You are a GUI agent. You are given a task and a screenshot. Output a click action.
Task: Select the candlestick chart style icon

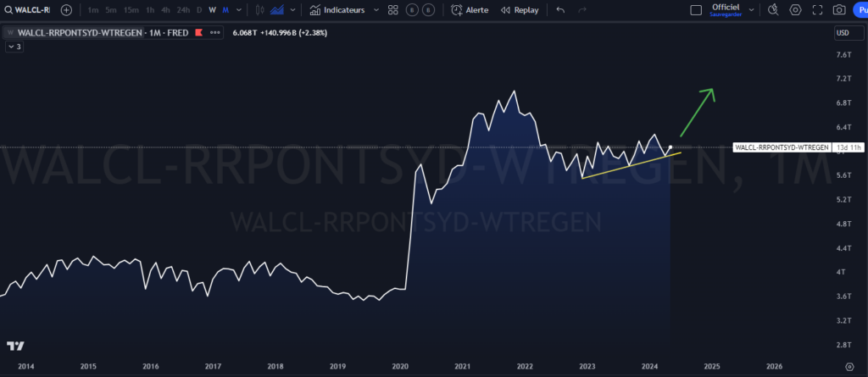coord(259,10)
